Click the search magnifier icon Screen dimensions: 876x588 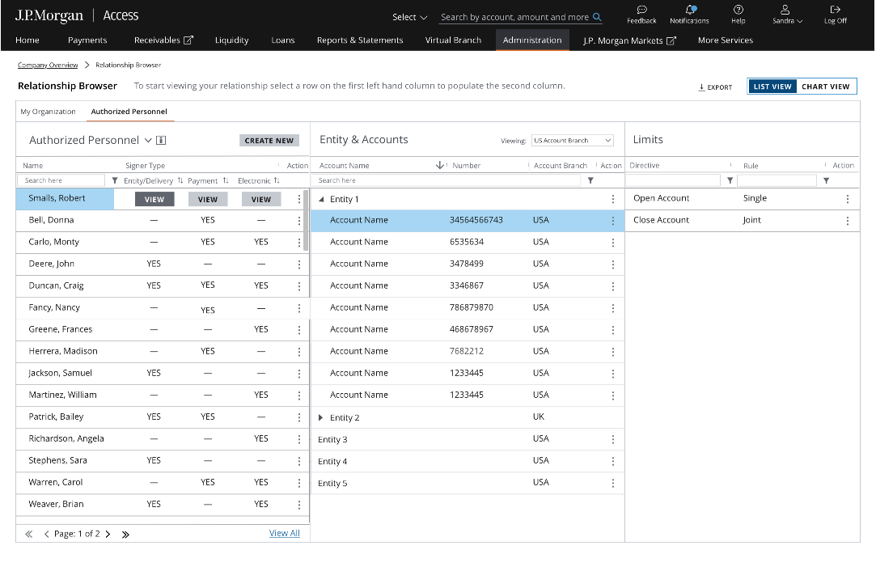coord(597,17)
